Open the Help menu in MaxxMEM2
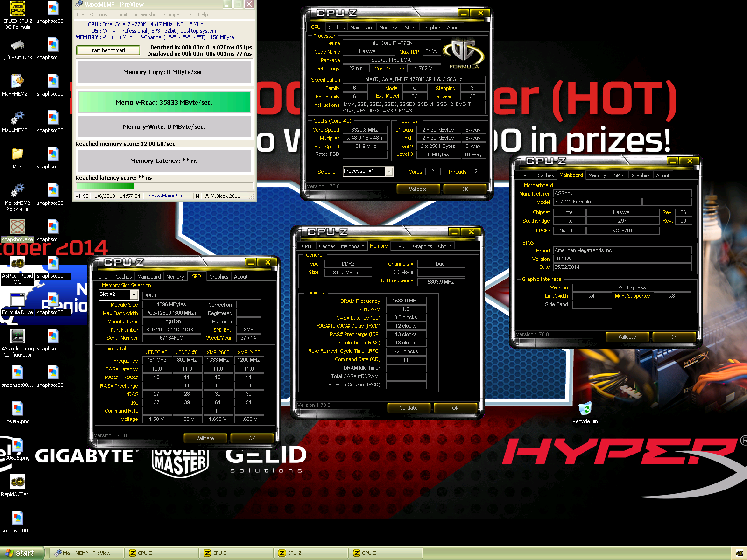The height and width of the screenshot is (560, 747). click(203, 14)
